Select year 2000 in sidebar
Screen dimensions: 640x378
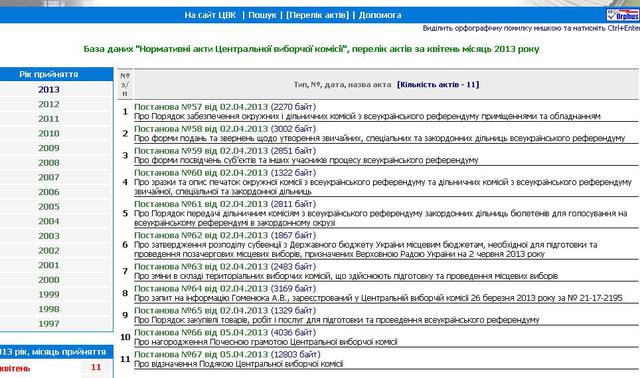coord(49,280)
